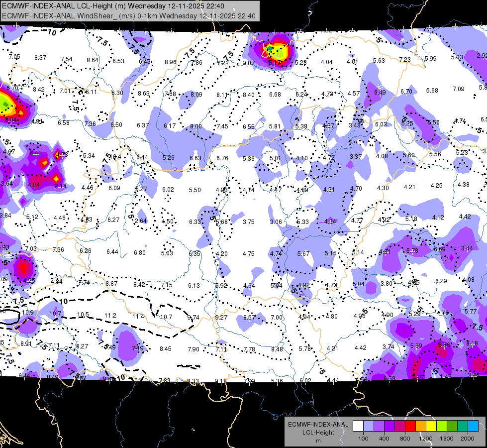
Task: Click the wind shear value '5.50'
Action: coord(195,190)
